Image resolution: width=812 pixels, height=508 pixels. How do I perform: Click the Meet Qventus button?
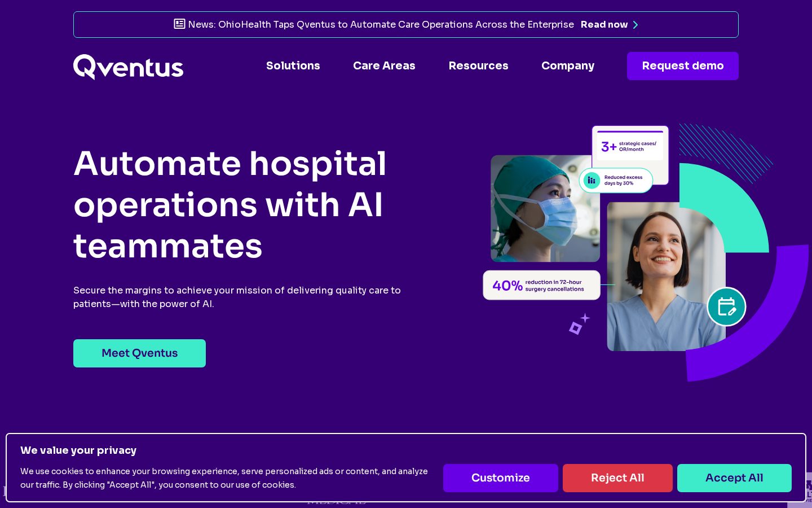pos(139,353)
